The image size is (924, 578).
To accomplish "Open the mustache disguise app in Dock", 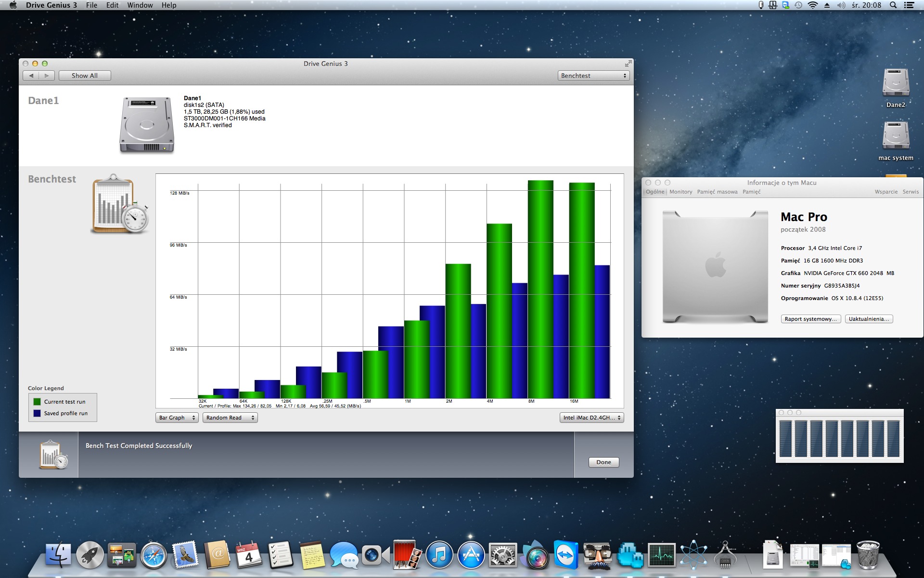I will [598, 555].
